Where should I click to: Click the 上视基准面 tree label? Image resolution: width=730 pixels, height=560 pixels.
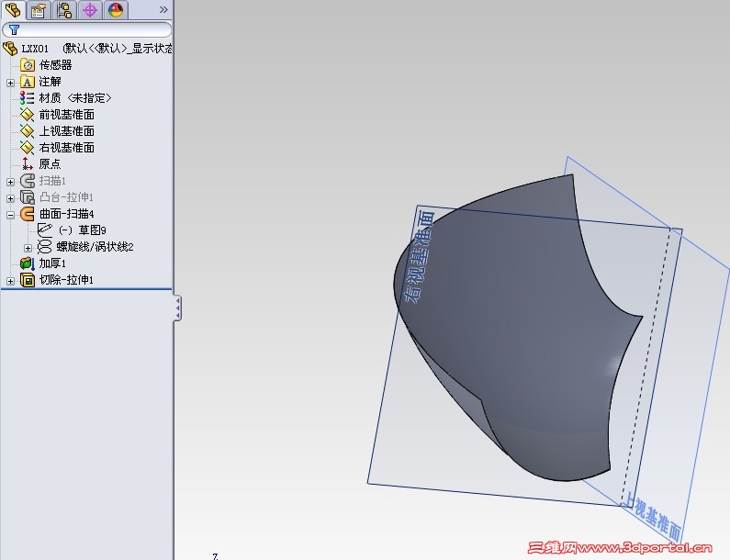coord(67,131)
